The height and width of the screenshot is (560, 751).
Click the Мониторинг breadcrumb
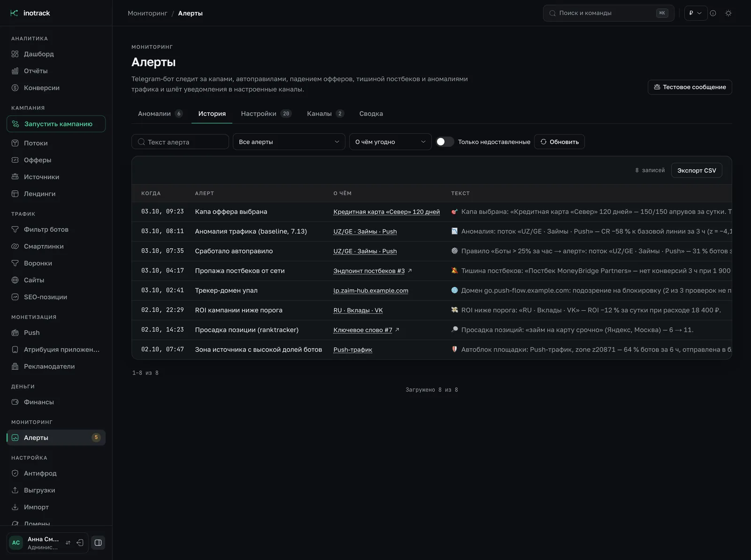[x=147, y=13]
